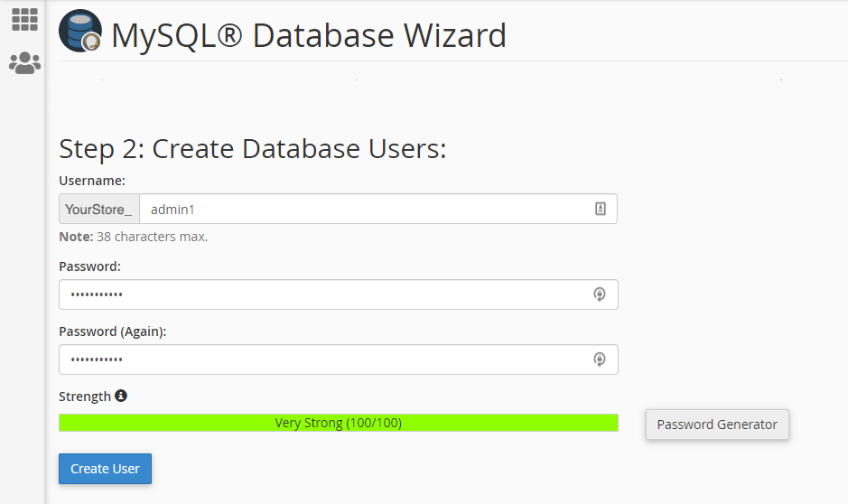Click the YourStore_ username prefix box
Image resolution: width=848 pixels, height=504 pixels.
[99, 209]
